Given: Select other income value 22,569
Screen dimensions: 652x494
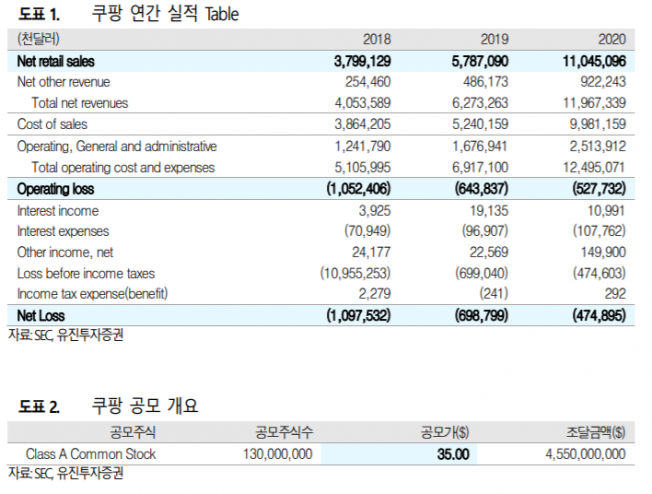Looking at the screenshot, I should [x=489, y=252].
